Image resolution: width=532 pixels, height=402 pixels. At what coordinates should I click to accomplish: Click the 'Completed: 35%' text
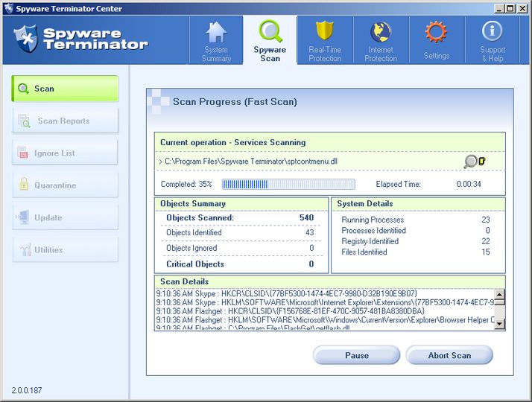pyautogui.click(x=186, y=184)
